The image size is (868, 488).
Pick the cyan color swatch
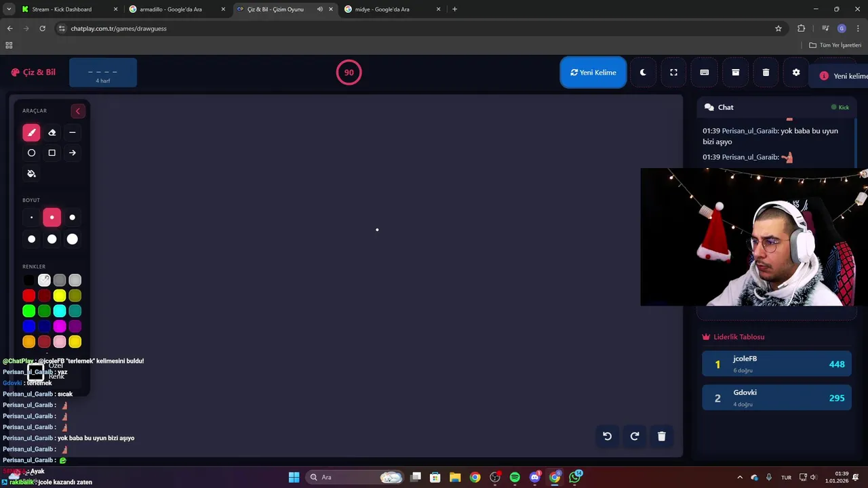60,311
